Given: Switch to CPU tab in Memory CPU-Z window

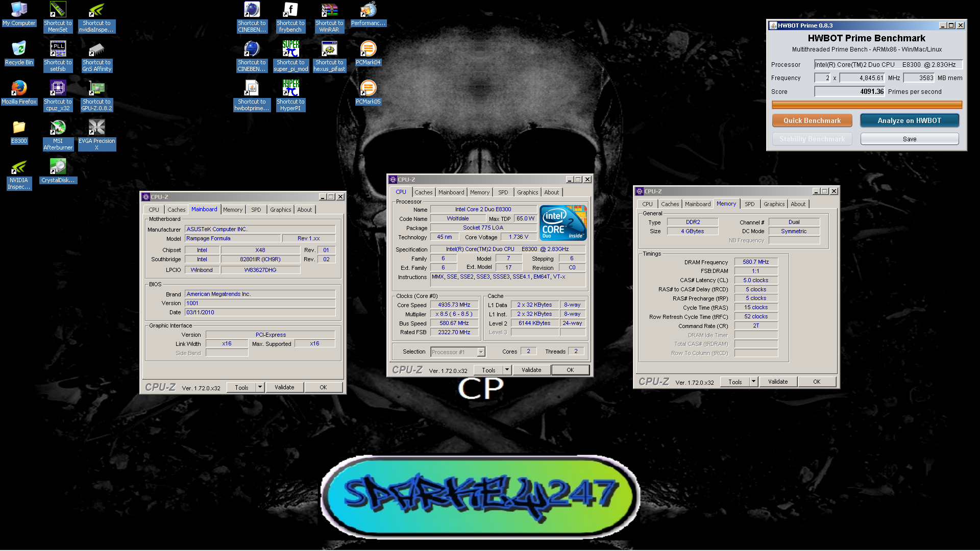Looking at the screenshot, I should coord(647,204).
